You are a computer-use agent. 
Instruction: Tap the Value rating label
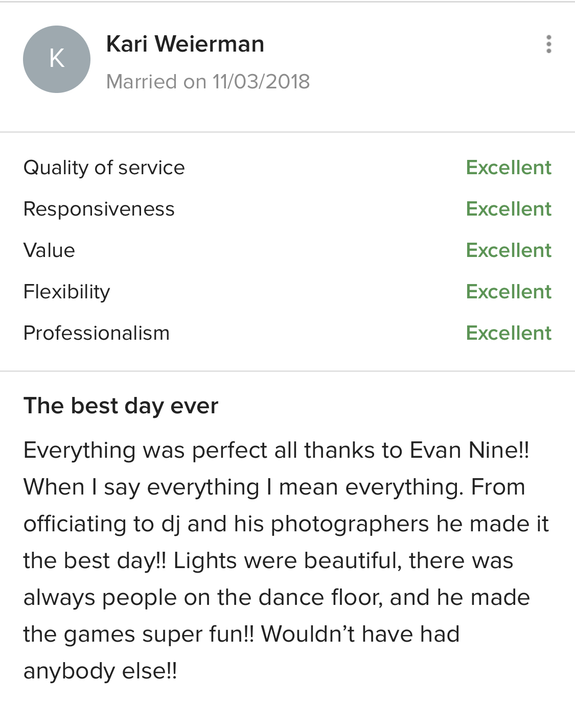point(50,250)
